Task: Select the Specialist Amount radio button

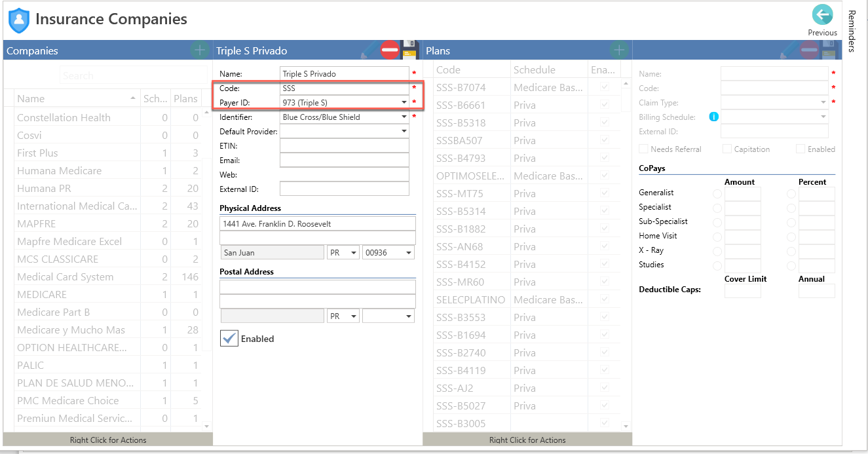Action: tap(717, 208)
